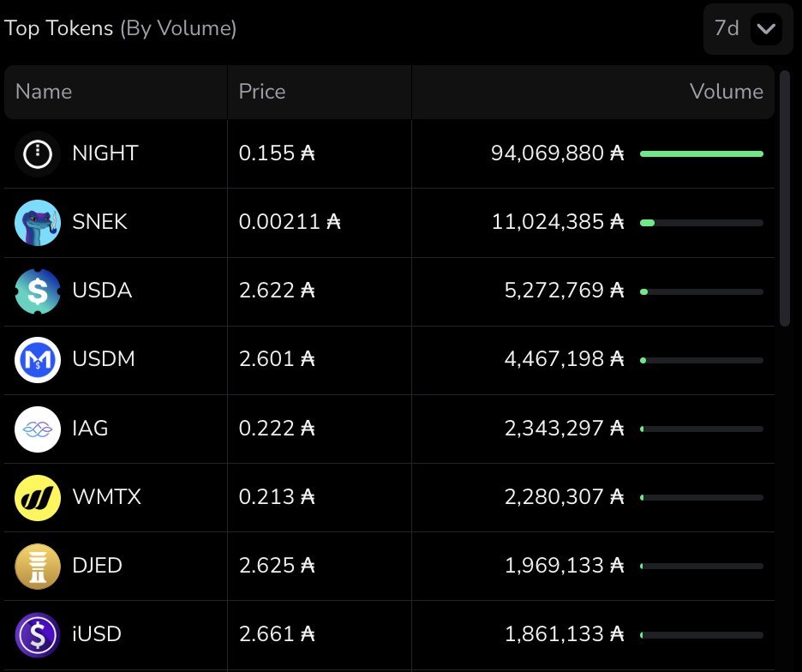Select volume value 2,280,307 ₳
The width and height of the screenshot is (802, 672).
(565, 496)
